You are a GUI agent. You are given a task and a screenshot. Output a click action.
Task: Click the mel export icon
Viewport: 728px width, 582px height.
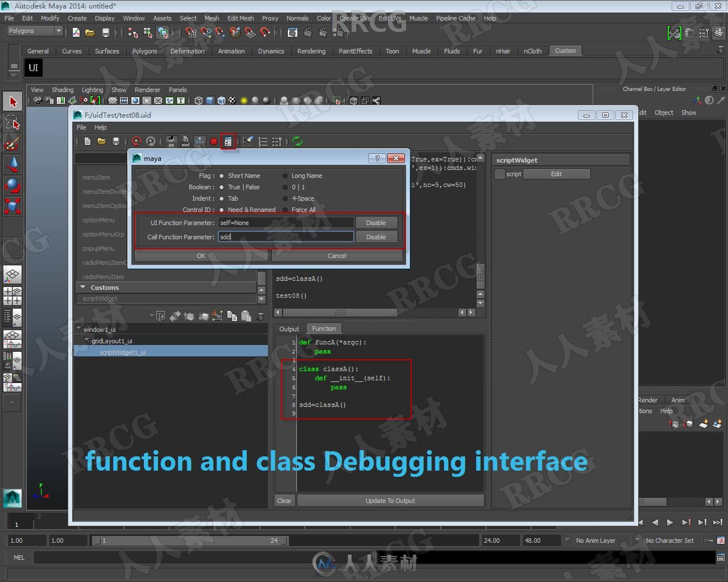click(185, 142)
